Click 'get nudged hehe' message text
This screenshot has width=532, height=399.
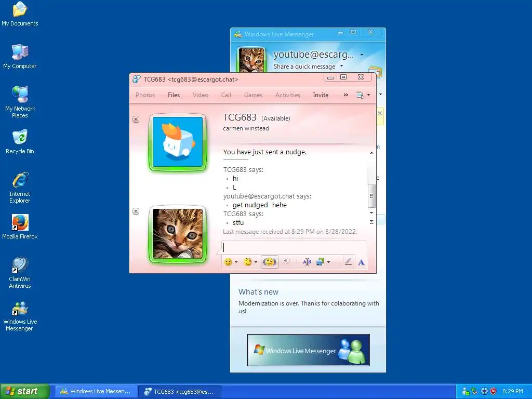(260, 205)
